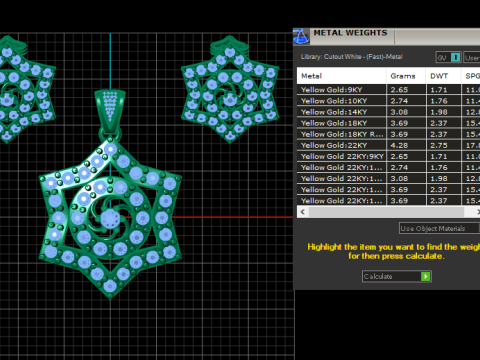
Task: Select the Yellow Gold:14KY row
Action: coord(388,112)
